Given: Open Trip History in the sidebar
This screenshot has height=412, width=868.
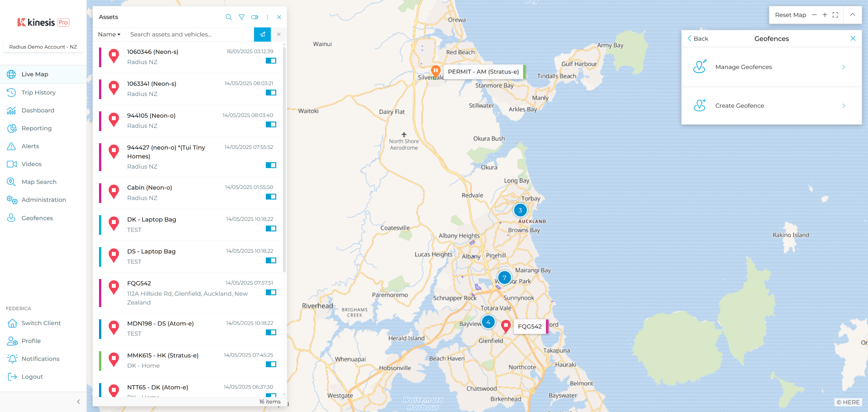Looking at the screenshot, I should point(38,92).
